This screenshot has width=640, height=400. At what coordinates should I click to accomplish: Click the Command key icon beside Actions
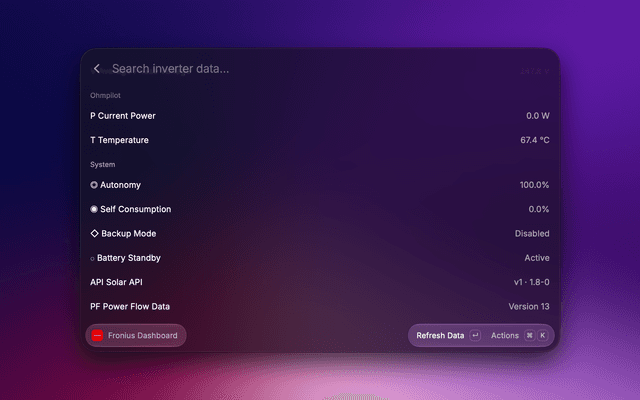click(529, 336)
